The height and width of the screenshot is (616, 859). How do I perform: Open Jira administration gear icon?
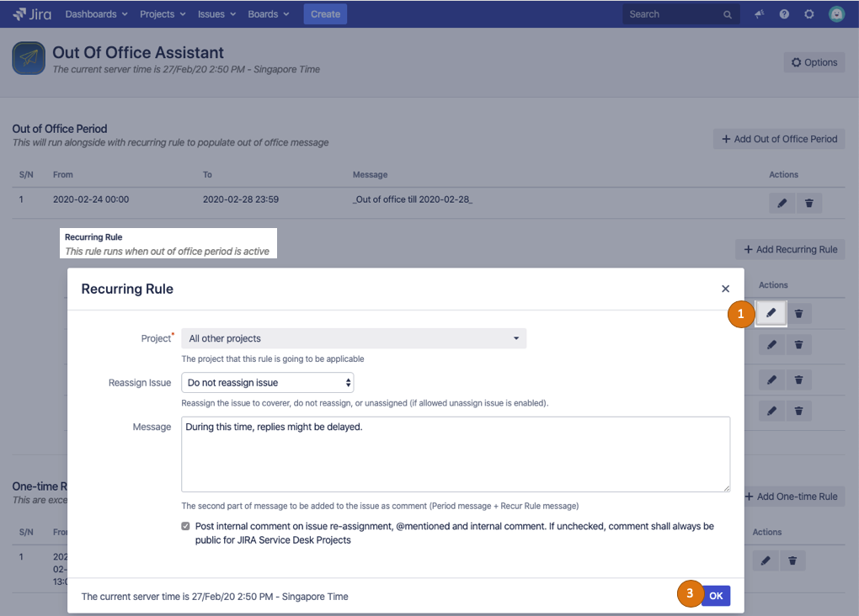[809, 14]
